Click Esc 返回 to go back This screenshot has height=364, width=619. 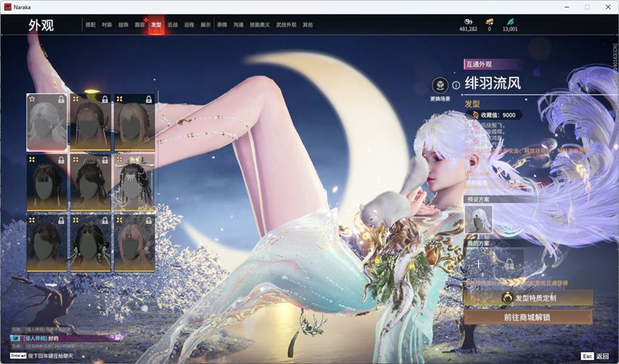coord(595,356)
